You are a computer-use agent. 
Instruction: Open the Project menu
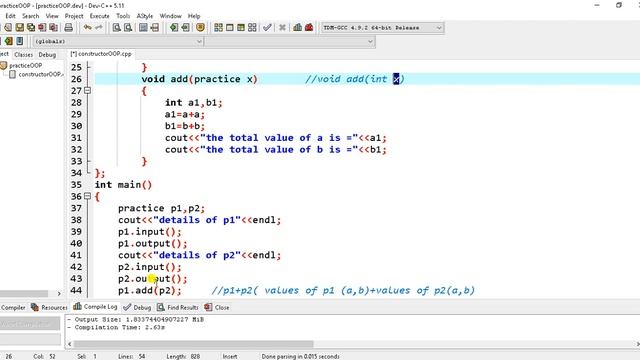tap(74, 16)
